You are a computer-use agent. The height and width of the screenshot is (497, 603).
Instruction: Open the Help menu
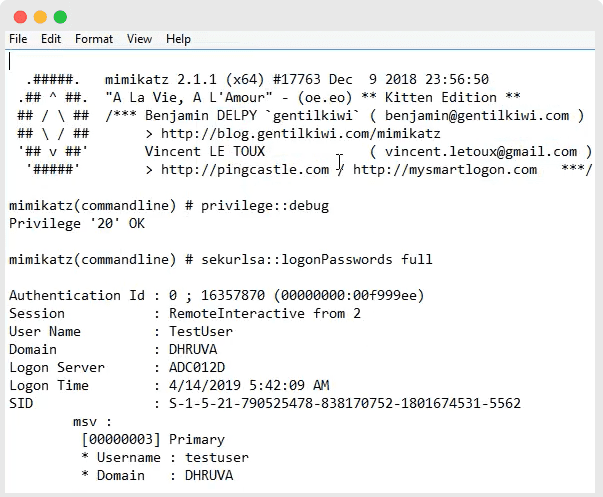178,39
